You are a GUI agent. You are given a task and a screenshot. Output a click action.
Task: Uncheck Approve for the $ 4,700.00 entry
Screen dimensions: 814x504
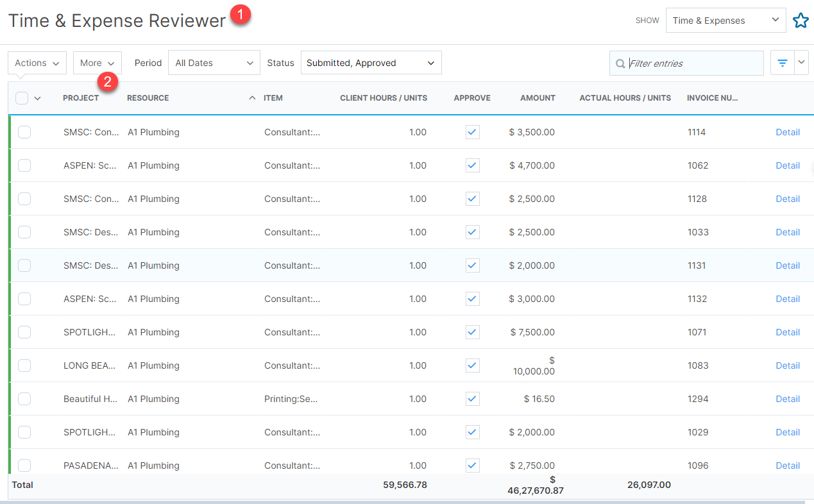pyautogui.click(x=473, y=165)
